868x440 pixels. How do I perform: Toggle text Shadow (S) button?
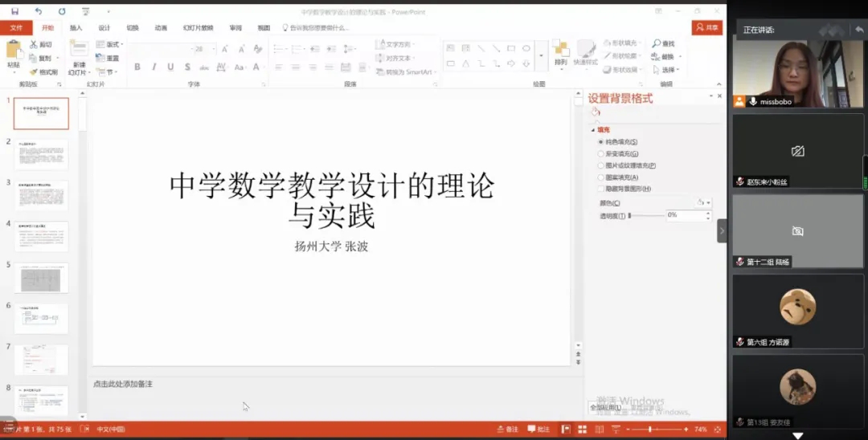click(187, 67)
